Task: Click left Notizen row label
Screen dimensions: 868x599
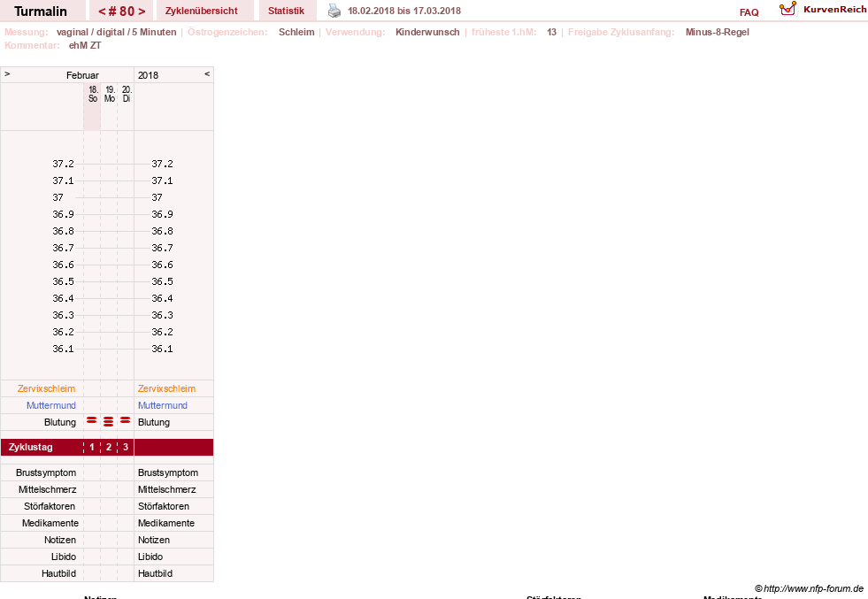Action: [60, 540]
